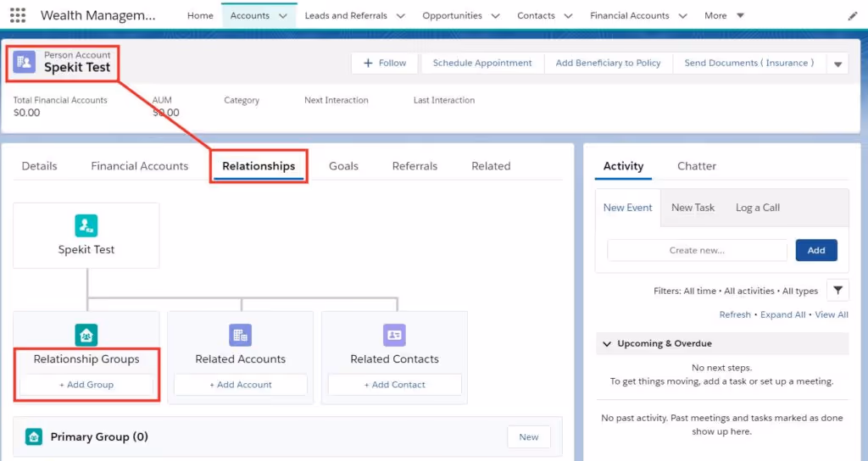The width and height of the screenshot is (868, 461).
Task: Click + Add Contact button
Action: (394, 385)
